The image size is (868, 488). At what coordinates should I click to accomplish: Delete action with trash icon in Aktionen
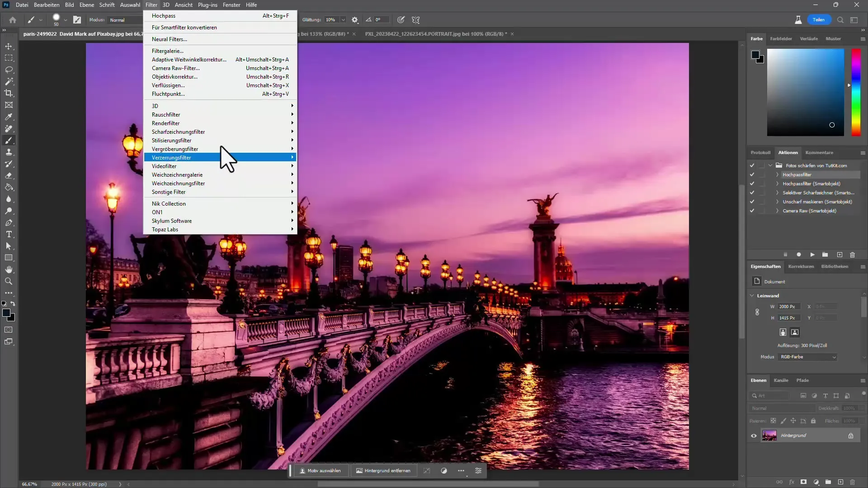click(853, 255)
